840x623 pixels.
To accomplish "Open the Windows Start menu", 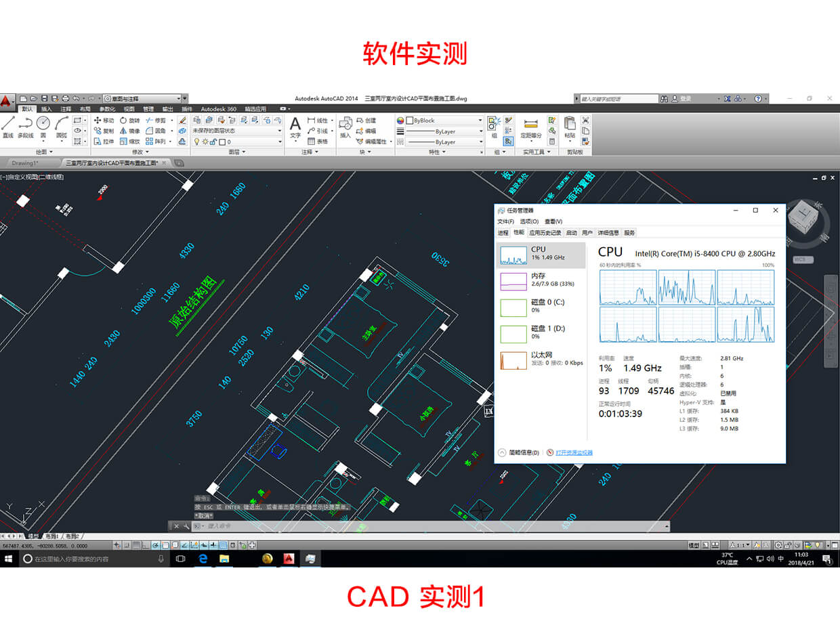I will (x=9, y=559).
